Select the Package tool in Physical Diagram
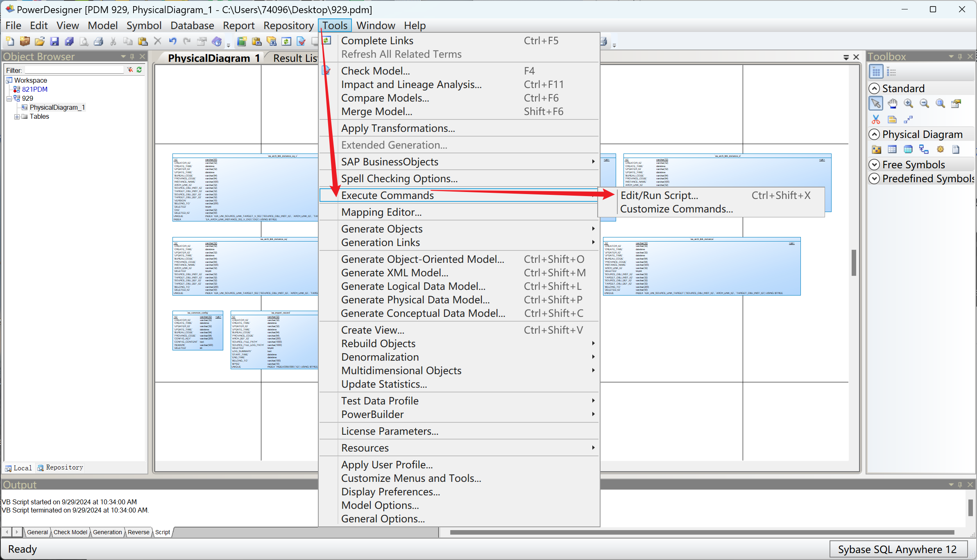 tap(876, 149)
